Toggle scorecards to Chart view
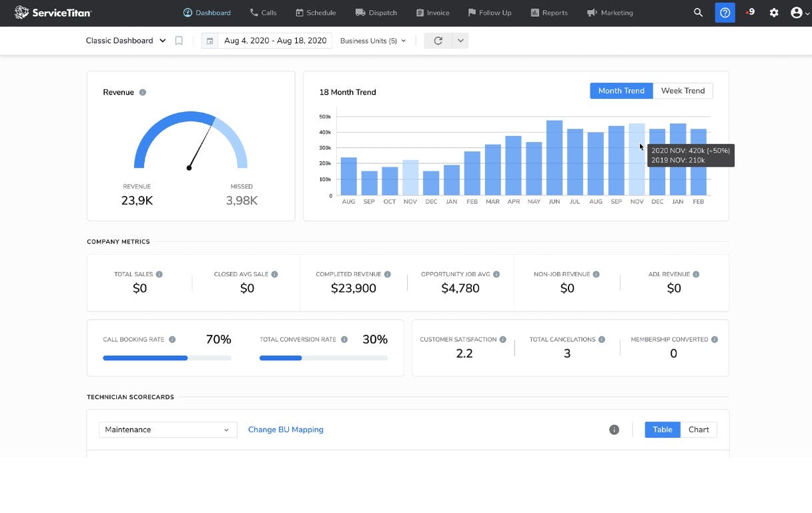812x513 pixels. pyautogui.click(x=698, y=430)
